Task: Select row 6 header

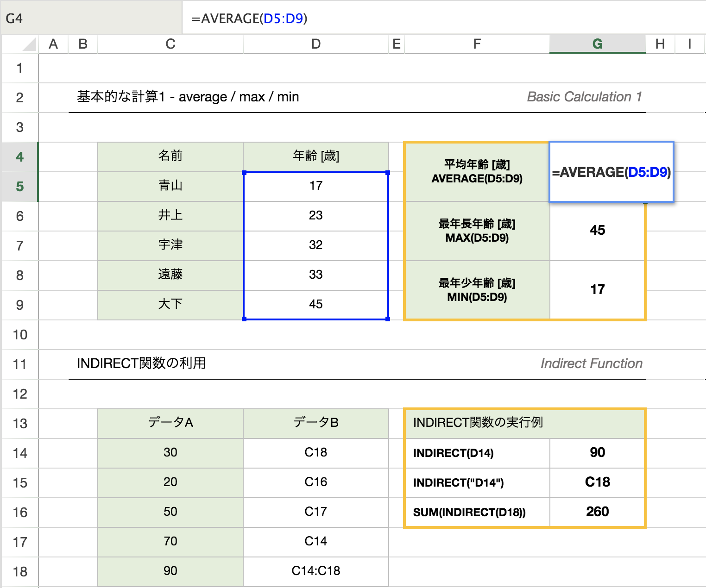Action: pyautogui.click(x=19, y=216)
